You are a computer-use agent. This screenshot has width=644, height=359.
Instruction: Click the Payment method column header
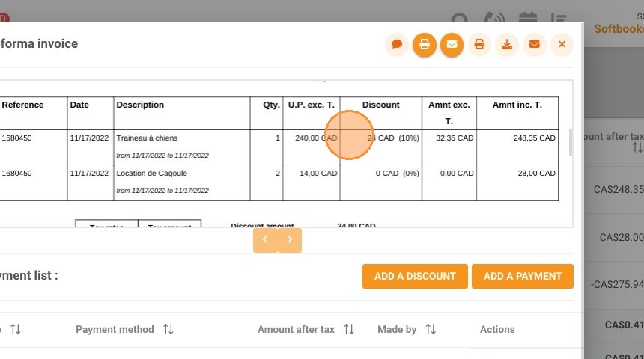pyautogui.click(x=115, y=330)
